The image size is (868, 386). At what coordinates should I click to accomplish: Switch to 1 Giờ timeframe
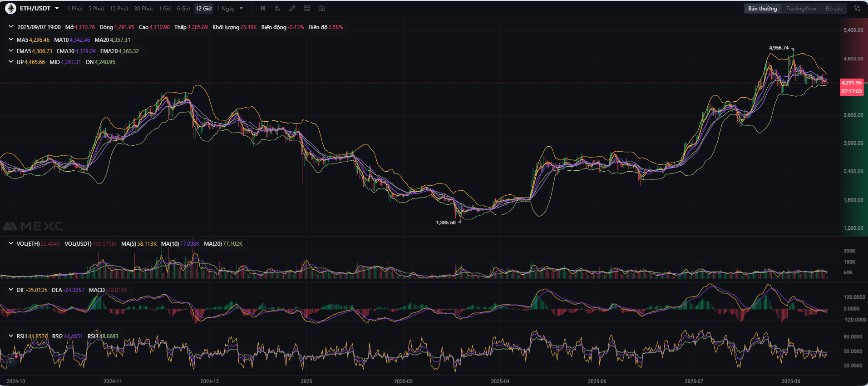(x=165, y=8)
